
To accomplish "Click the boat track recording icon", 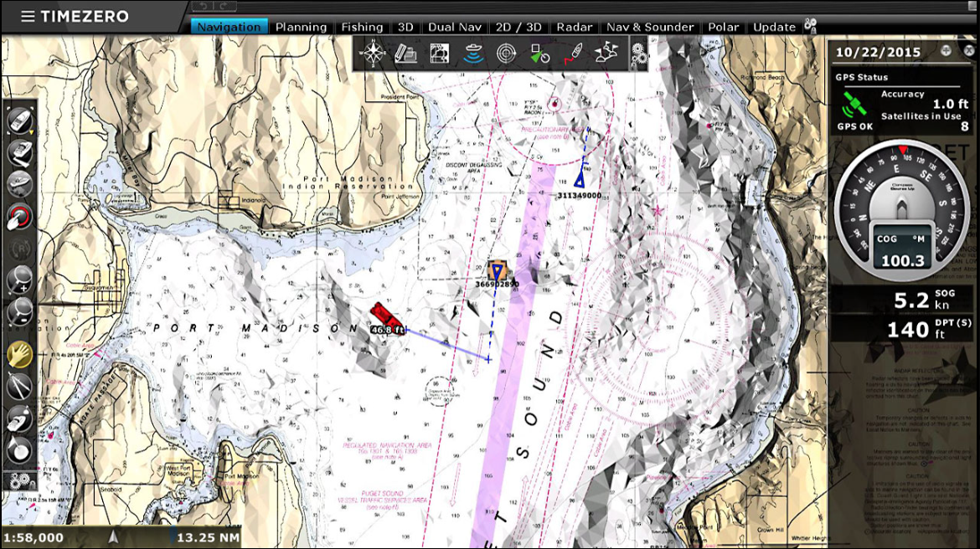I will [572, 54].
